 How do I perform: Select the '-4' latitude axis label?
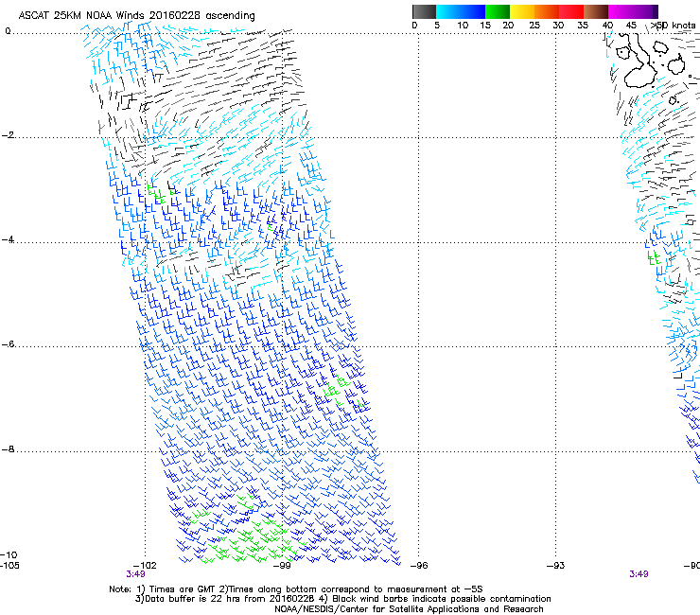point(8,239)
